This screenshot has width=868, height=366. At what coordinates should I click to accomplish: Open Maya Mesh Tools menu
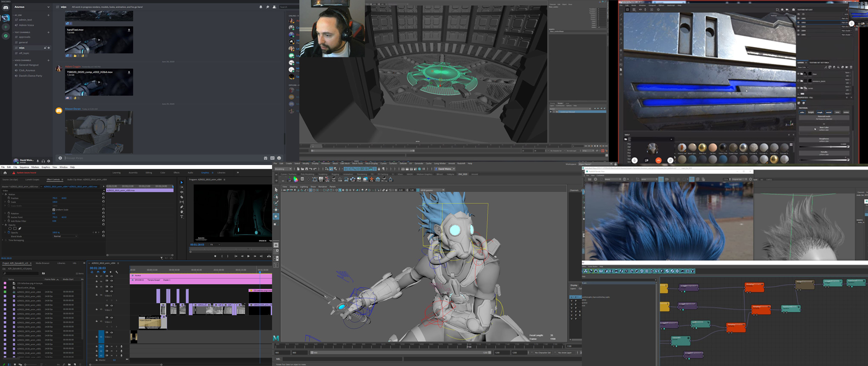tap(358, 163)
